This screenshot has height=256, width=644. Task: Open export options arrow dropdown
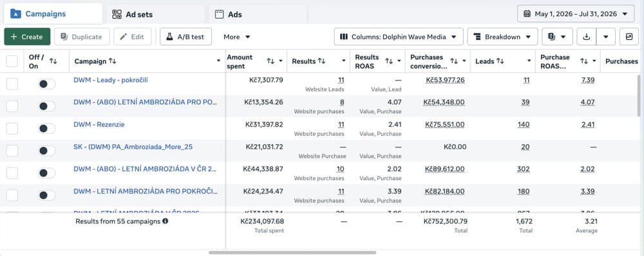point(606,37)
